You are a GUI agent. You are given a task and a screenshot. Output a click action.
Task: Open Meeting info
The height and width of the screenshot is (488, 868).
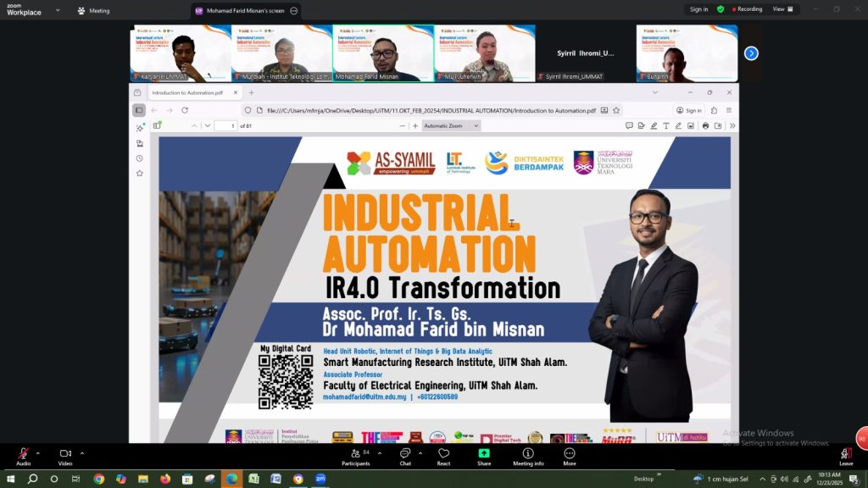(528, 455)
